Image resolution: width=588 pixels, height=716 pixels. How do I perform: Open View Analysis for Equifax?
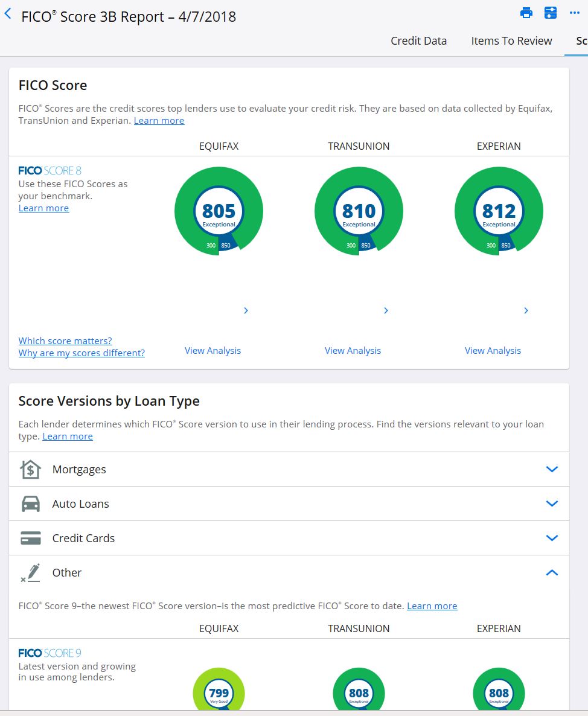tap(213, 351)
